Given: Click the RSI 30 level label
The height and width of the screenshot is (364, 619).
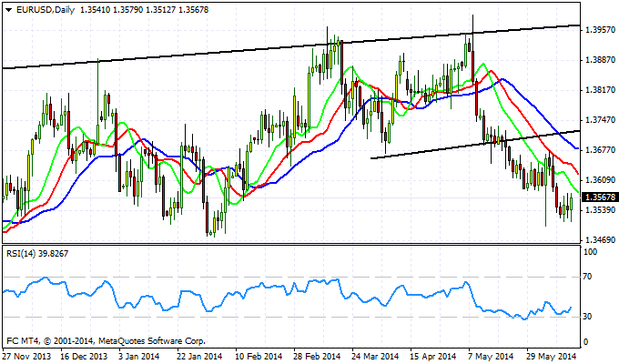Looking at the screenshot, I should click(587, 317).
